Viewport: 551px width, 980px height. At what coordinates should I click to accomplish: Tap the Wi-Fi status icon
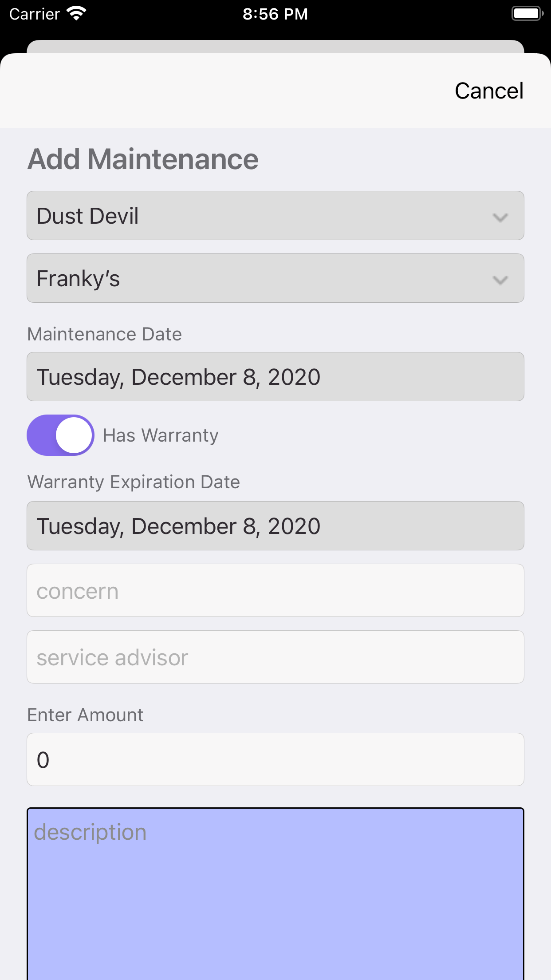pos(76,14)
